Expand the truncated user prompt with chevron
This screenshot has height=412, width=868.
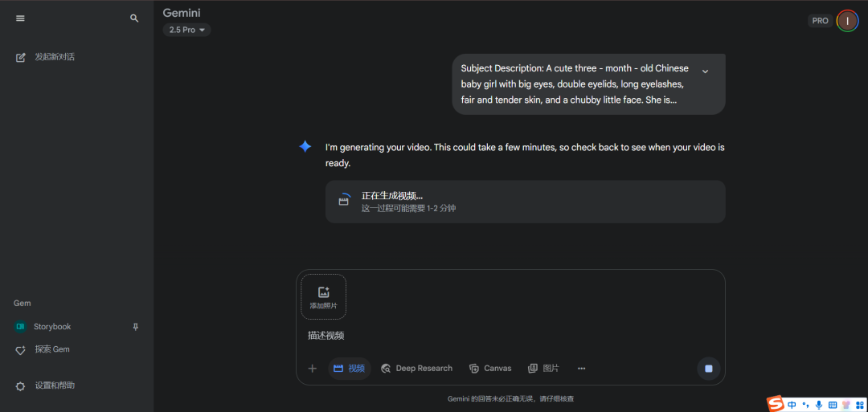click(x=705, y=71)
